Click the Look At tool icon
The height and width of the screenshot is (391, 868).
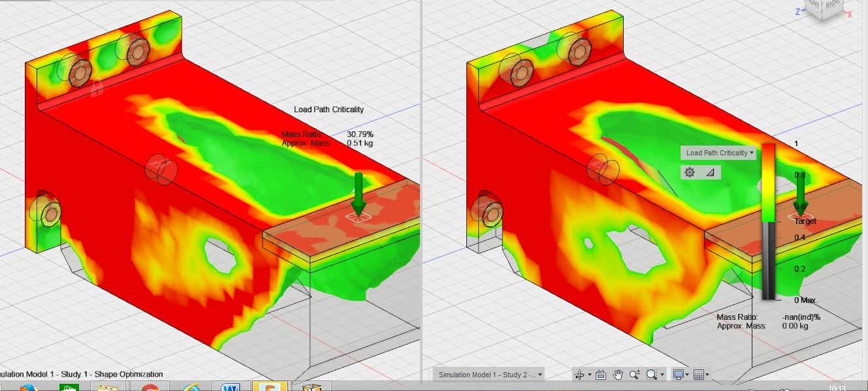point(601,375)
